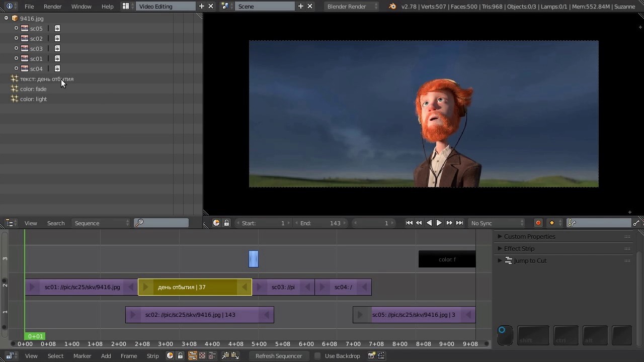The image size is (644, 362).
Task: Select color: light item in outliner
Action: click(33, 99)
